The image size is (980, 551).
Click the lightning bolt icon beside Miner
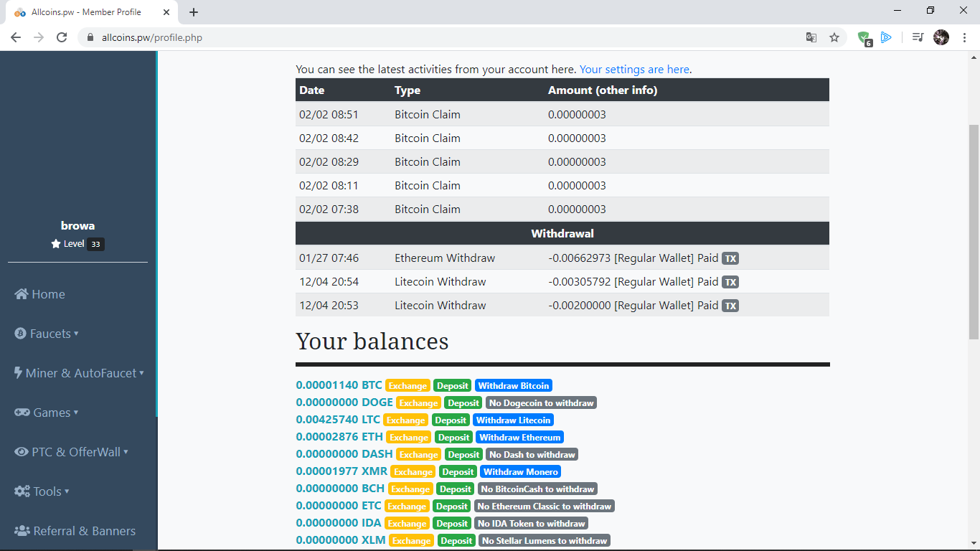coord(18,373)
